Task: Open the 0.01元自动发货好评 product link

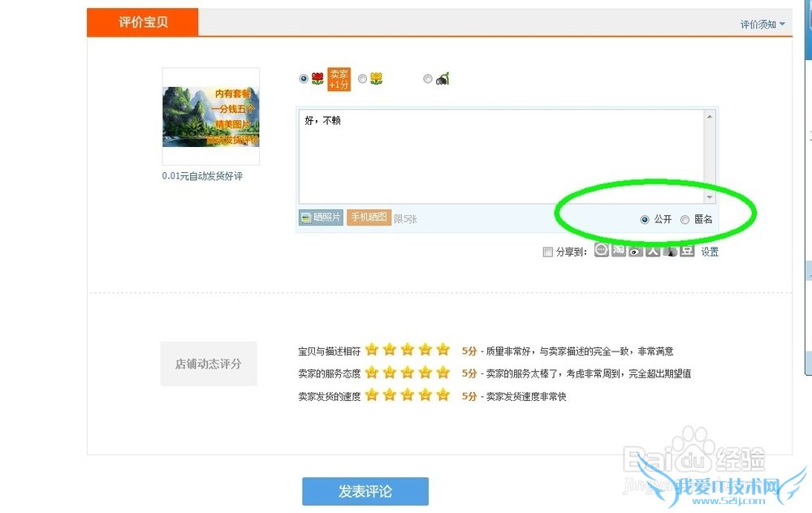Action: click(x=202, y=176)
